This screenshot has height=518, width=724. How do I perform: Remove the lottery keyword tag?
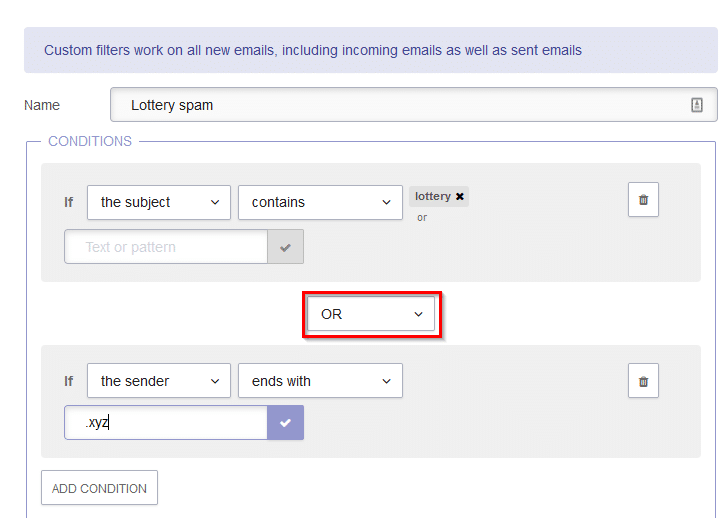[459, 196]
